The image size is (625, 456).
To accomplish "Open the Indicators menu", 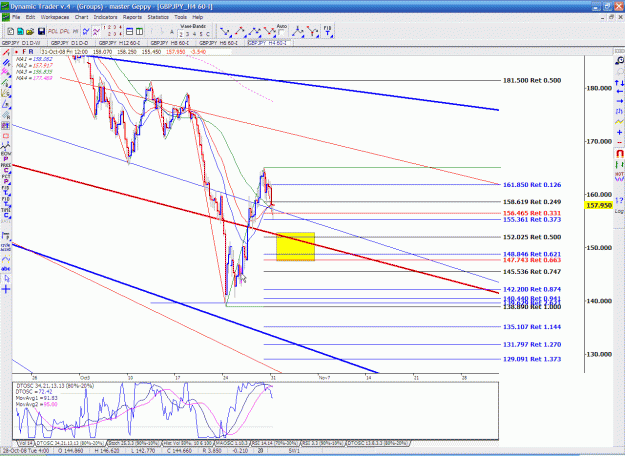I will [x=106, y=17].
